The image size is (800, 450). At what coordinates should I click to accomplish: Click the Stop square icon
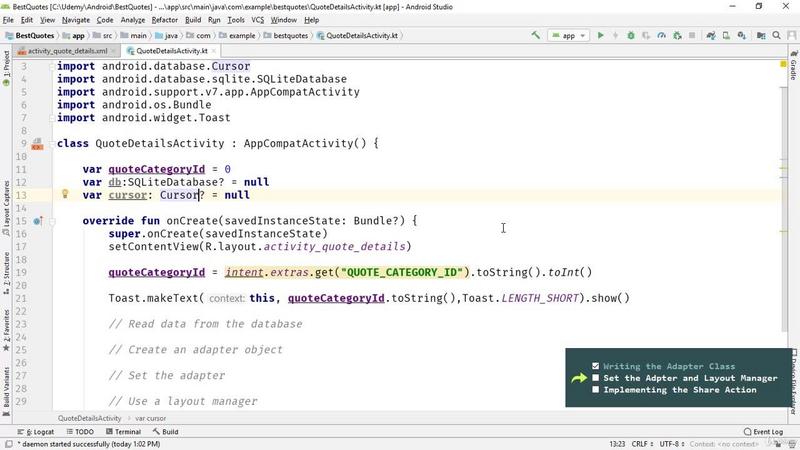[x=692, y=35]
